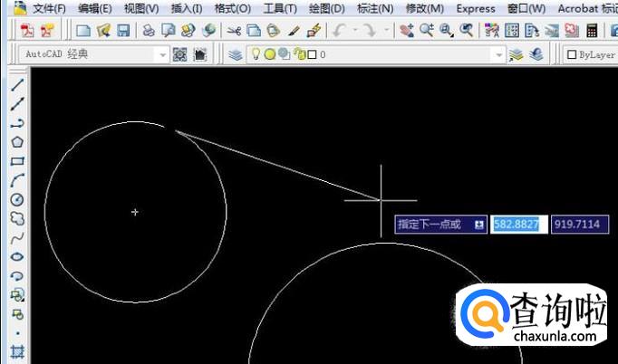Toggle layer 0 on/off lightbulb
This screenshot has height=364, width=618.
point(256,54)
